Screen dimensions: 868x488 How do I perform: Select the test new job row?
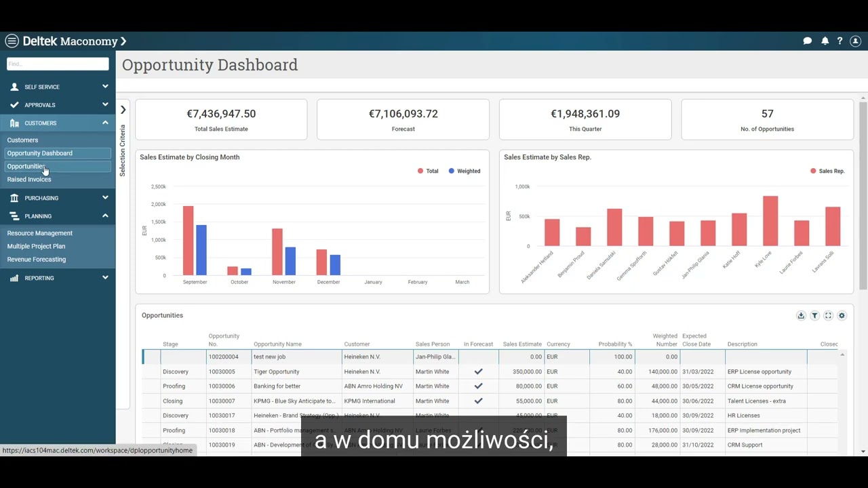[x=490, y=357]
